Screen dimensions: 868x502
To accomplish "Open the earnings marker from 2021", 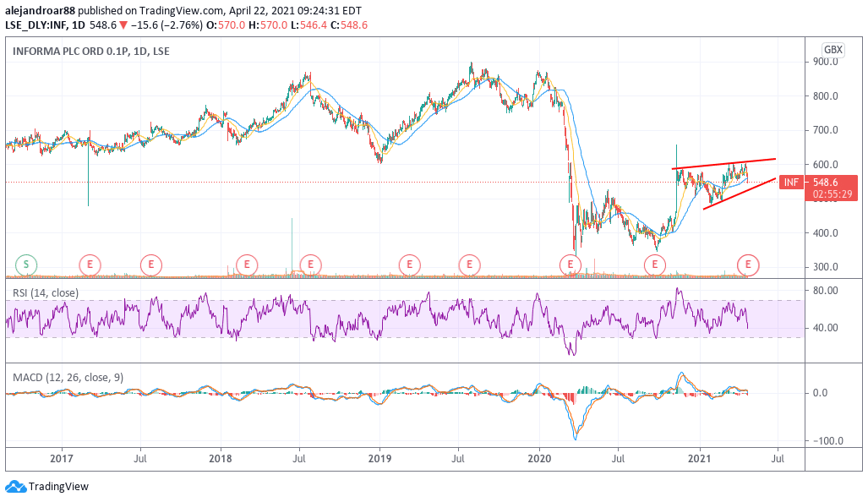I will pos(749,265).
